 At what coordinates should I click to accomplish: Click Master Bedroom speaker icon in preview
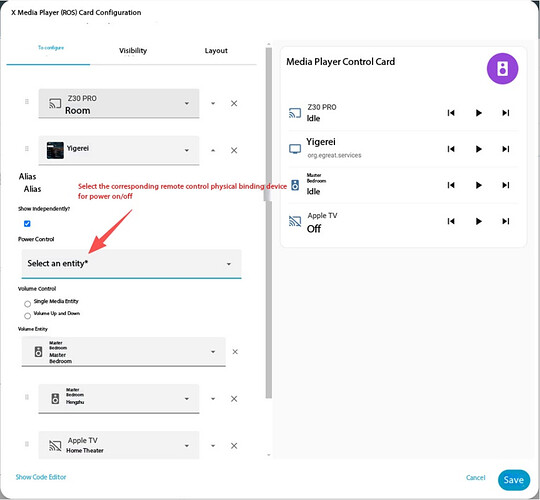295,185
